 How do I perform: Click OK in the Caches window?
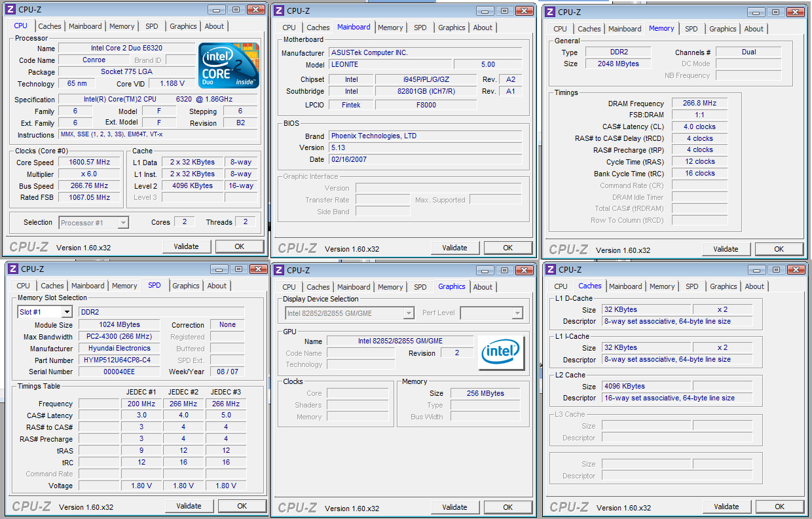point(780,507)
